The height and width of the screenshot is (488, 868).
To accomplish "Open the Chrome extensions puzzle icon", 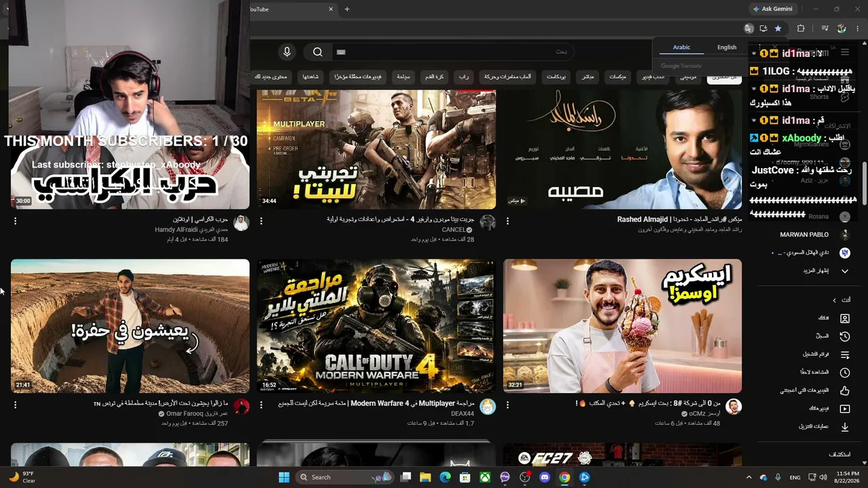I will coord(801,28).
